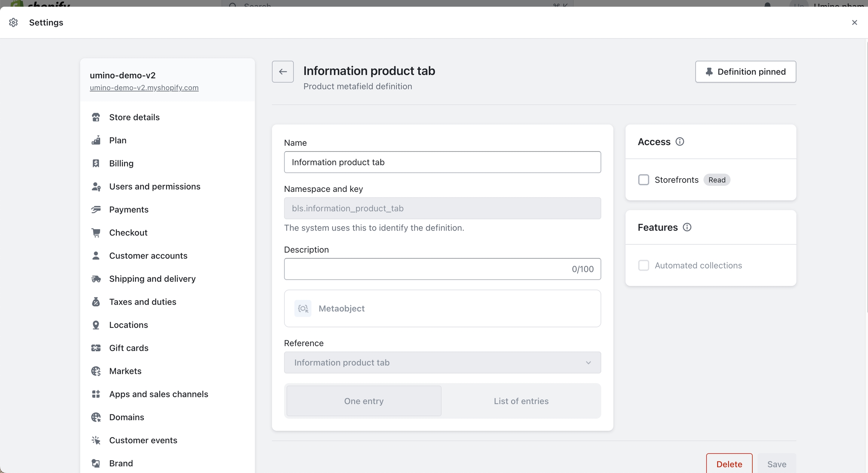Screen dimensions: 868x473
Task: Click the Definition pinned button
Action: coord(745,72)
